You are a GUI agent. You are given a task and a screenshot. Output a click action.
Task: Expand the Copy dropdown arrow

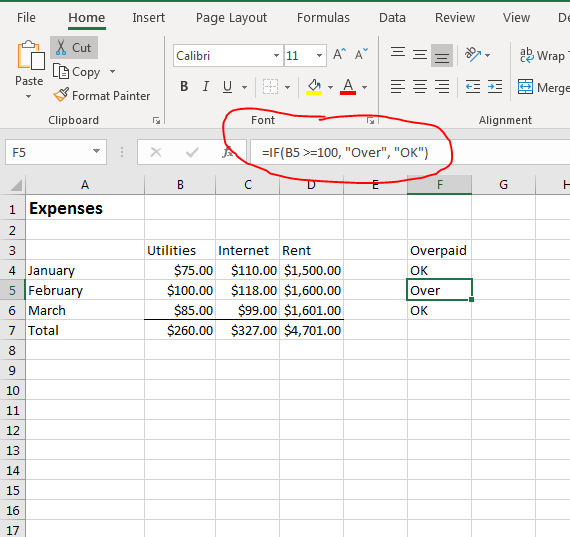point(113,72)
